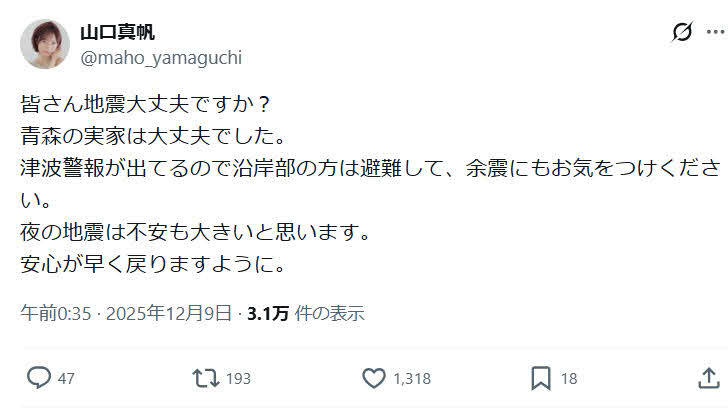The width and height of the screenshot is (728, 410).
Task: Click the reply speech bubble icon
Action: click(39, 378)
